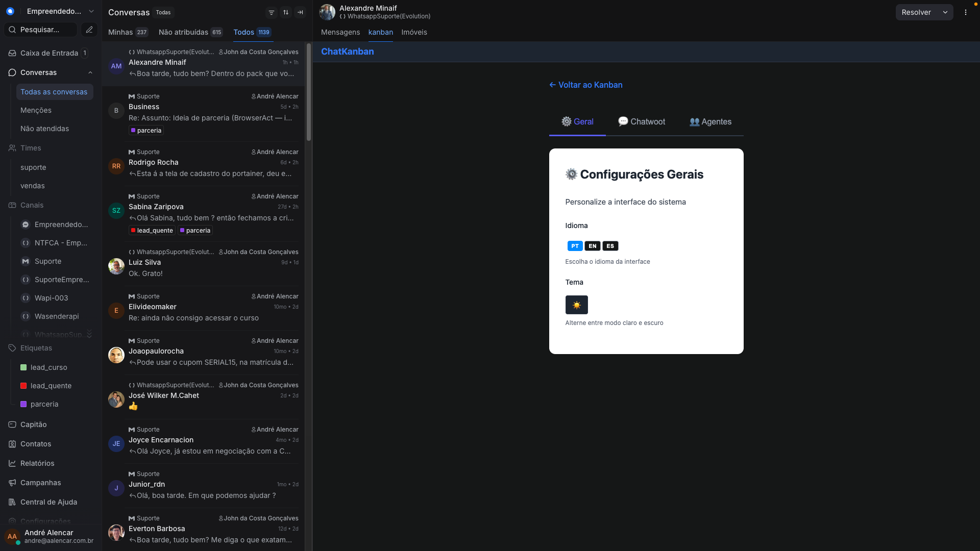The height and width of the screenshot is (551, 980).
Task: Open the Resolver dropdown arrow
Action: 946,12
